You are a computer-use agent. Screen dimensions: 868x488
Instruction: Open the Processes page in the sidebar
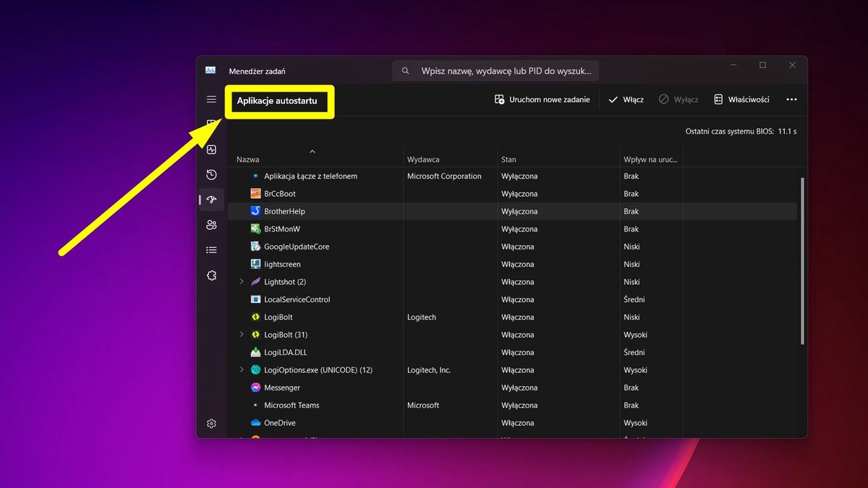tap(211, 124)
